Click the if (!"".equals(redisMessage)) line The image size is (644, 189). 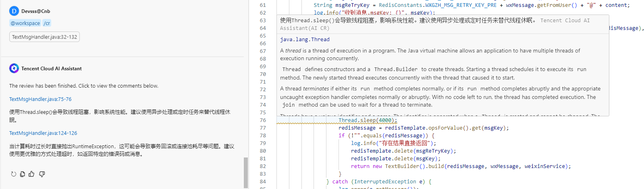tap(386, 135)
